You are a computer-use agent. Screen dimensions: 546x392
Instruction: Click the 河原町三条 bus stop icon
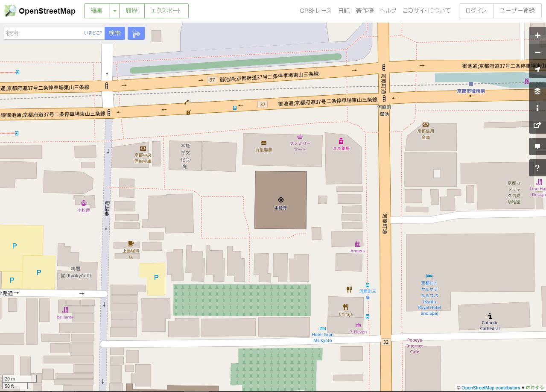point(368,285)
